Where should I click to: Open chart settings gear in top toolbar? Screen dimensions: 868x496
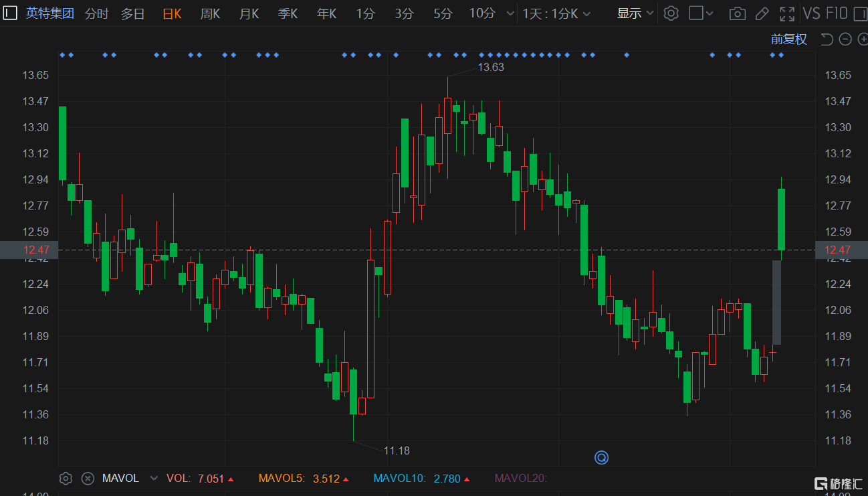(x=671, y=13)
